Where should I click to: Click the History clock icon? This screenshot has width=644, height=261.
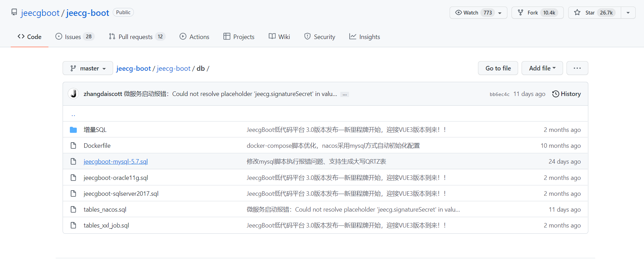(555, 94)
